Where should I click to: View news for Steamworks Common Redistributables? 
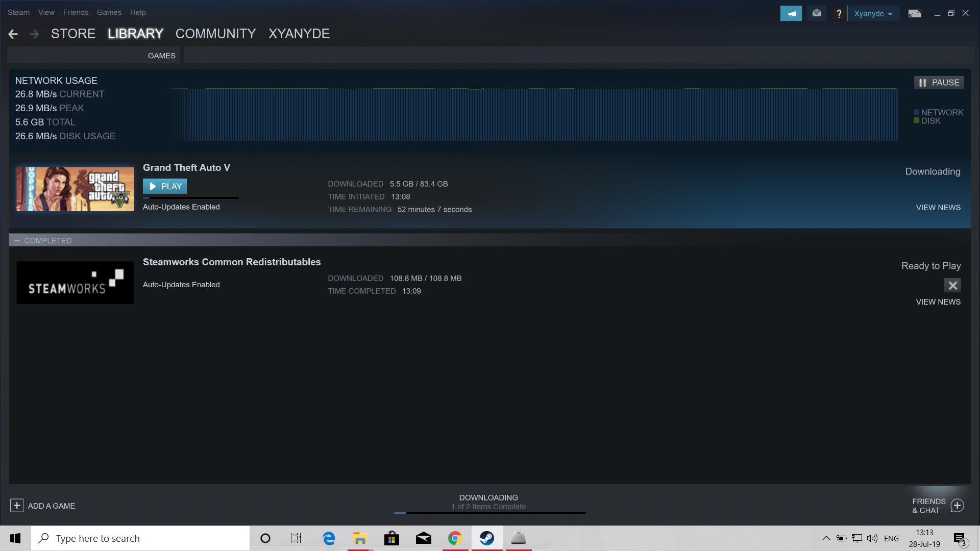[938, 302]
